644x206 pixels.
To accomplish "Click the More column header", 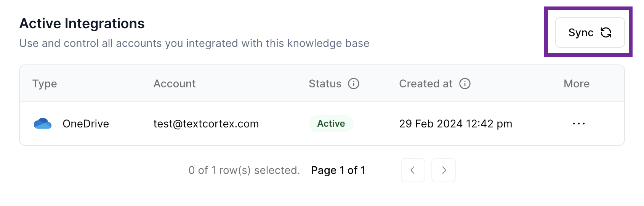I will pos(577,84).
